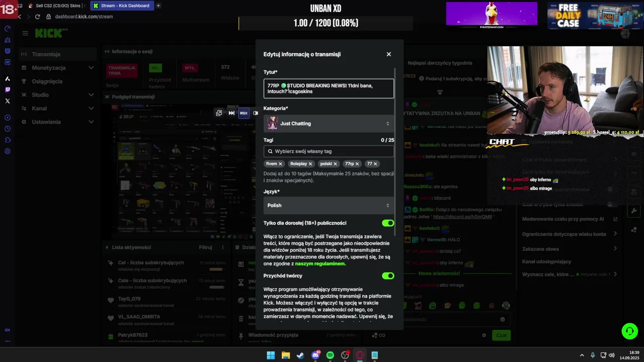
Task: Open the naszym regulaminem link
Action: (320, 264)
